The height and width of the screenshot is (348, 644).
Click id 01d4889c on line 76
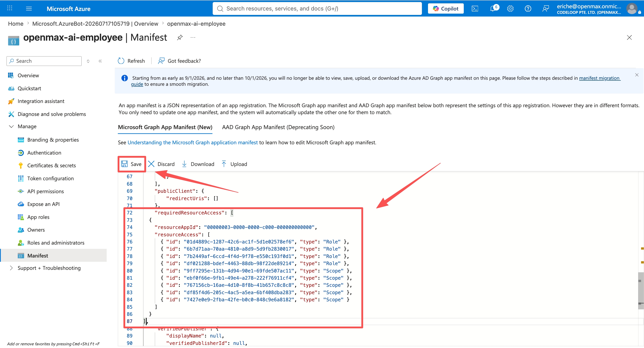coord(239,242)
